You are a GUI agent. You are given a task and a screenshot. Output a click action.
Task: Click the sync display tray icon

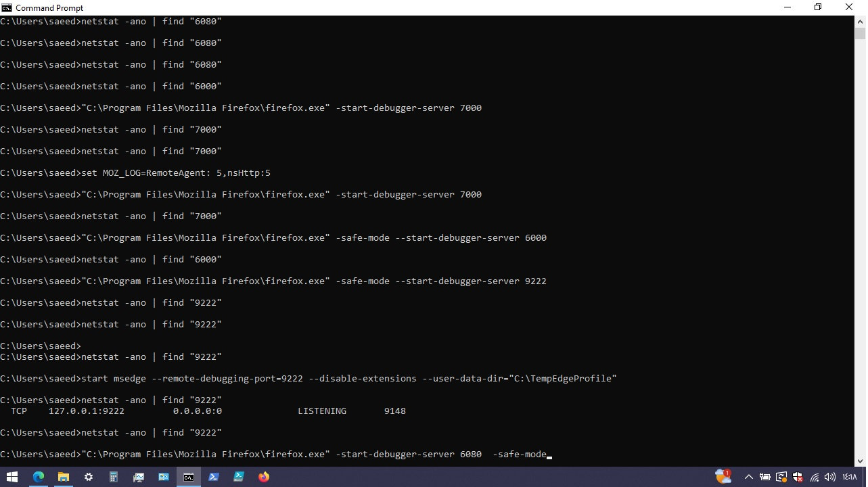tap(781, 477)
